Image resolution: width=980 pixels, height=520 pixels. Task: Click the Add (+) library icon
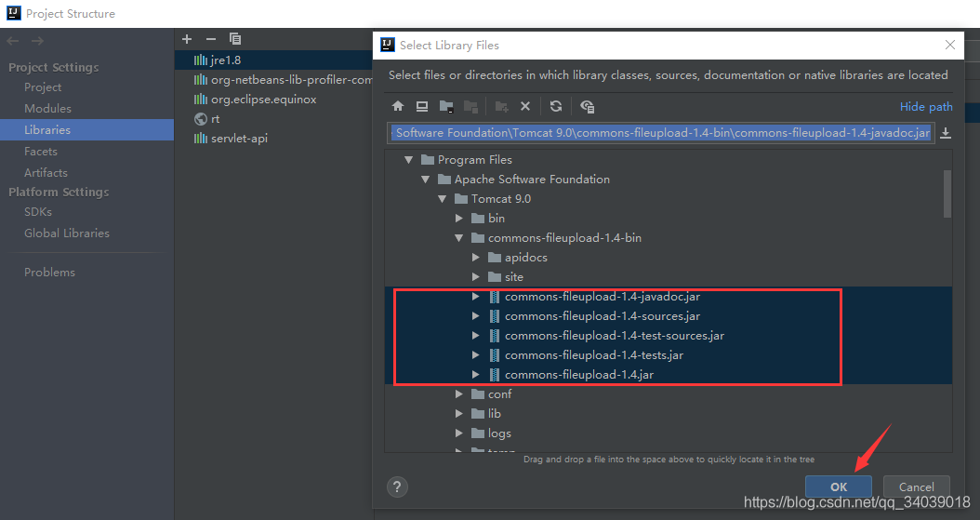[x=187, y=39]
